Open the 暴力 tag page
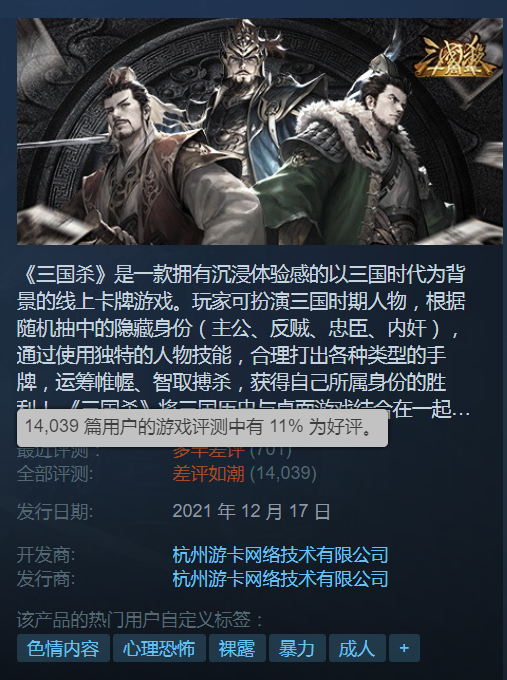This screenshot has width=507, height=680. (297, 648)
